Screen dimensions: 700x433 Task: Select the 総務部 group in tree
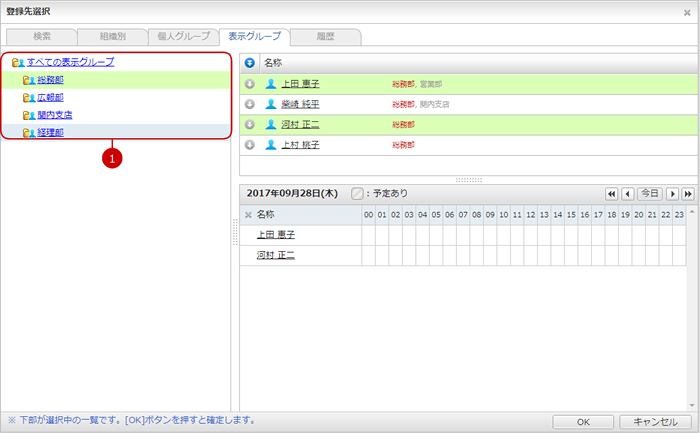coord(50,79)
